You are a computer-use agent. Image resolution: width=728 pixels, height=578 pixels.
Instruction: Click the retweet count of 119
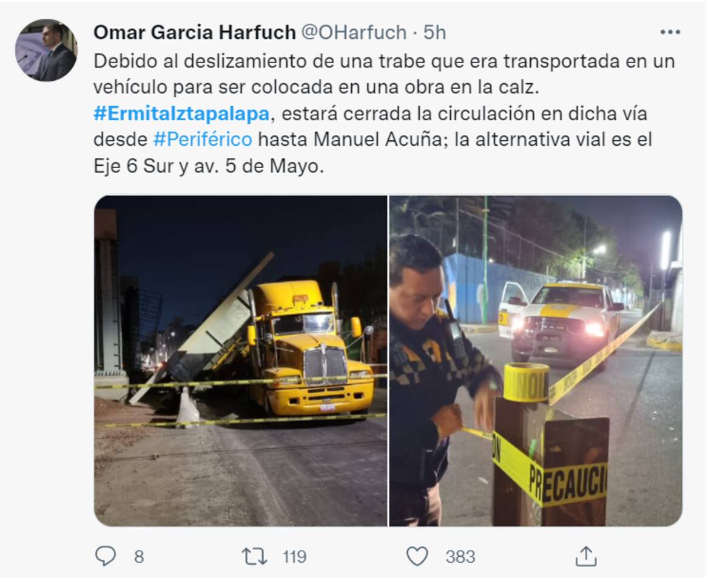pyautogui.click(x=294, y=557)
